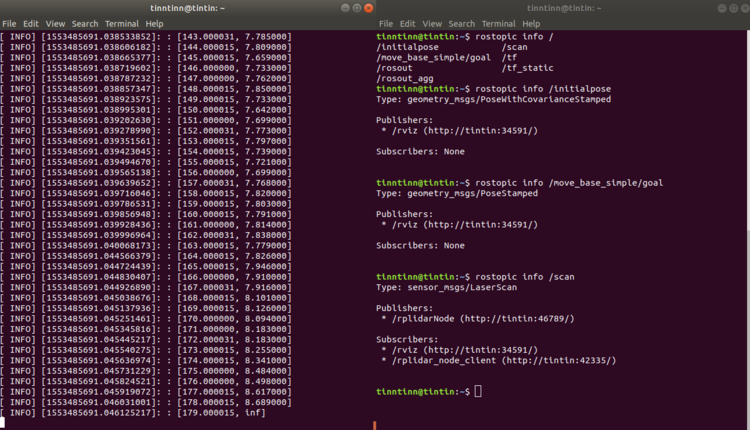Maximize the right inactive terminal window
The width and height of the screenshot is (750, 430).
click(733, 8)
